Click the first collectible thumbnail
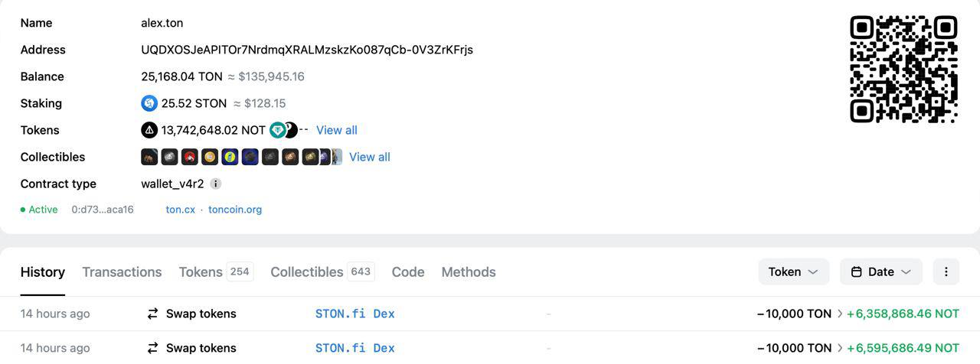Viewport: 980px width, 364px height. [x=149, y=157]
